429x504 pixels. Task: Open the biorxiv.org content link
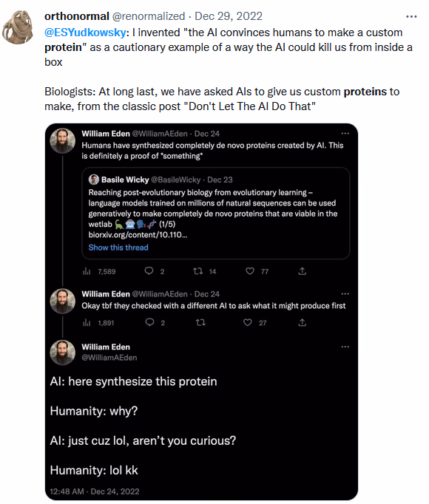(x=138, y=235)
